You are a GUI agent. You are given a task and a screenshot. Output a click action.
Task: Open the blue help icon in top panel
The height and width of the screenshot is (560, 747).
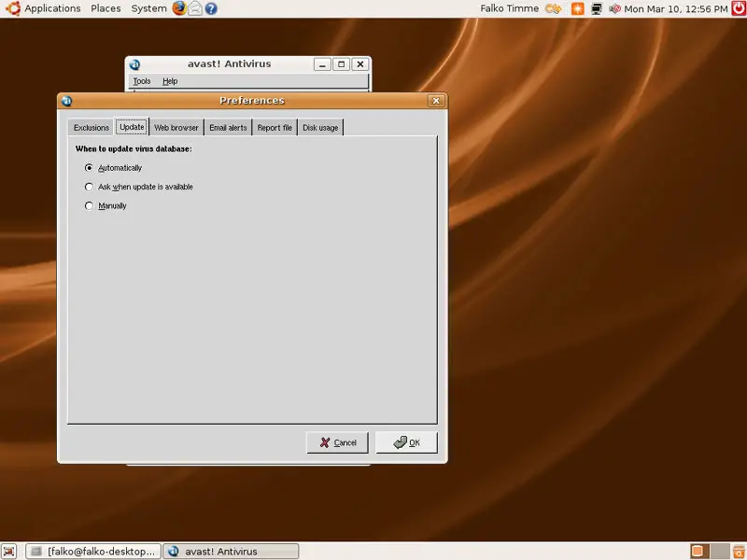(x=211, y=8)
